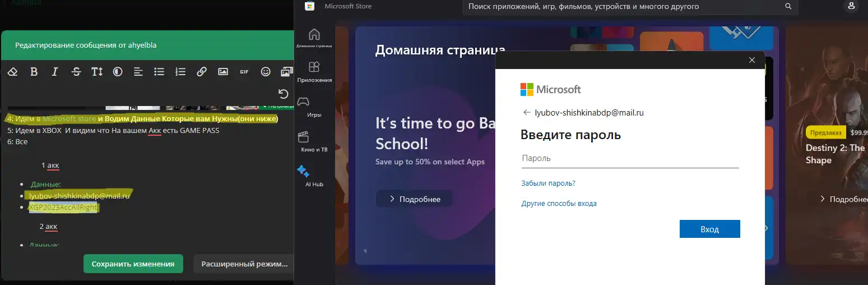Open AI Hub in Store sidebar

314,176
